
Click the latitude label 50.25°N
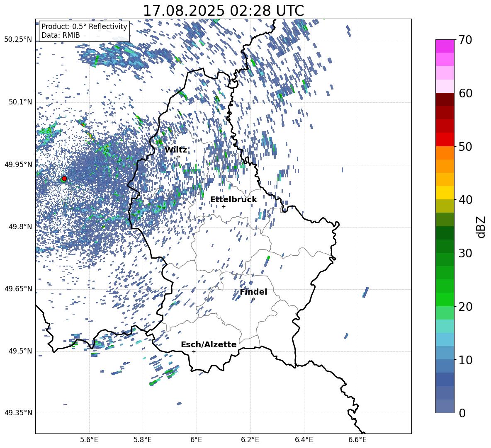[18, 40]
